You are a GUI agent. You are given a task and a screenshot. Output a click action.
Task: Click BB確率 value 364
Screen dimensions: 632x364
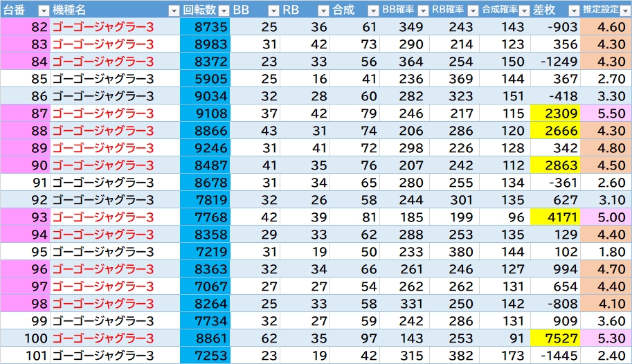coord(404,62)
